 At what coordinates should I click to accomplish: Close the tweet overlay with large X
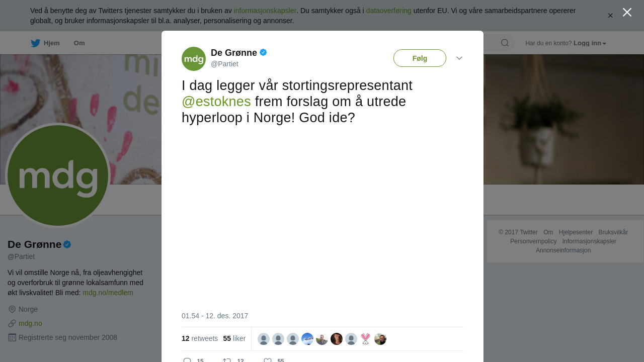pos(627,12)
